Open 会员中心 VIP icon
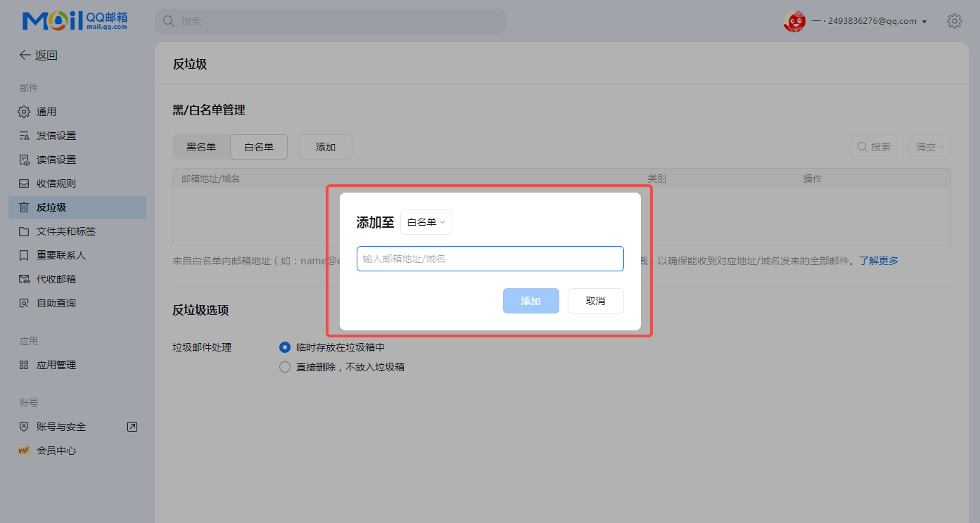 tap(24, 451)
